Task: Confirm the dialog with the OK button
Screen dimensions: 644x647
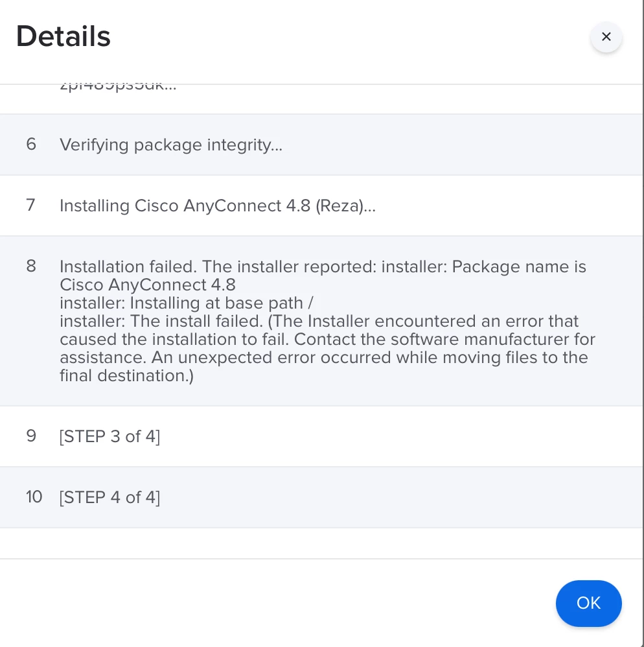Action: point(589,604)
